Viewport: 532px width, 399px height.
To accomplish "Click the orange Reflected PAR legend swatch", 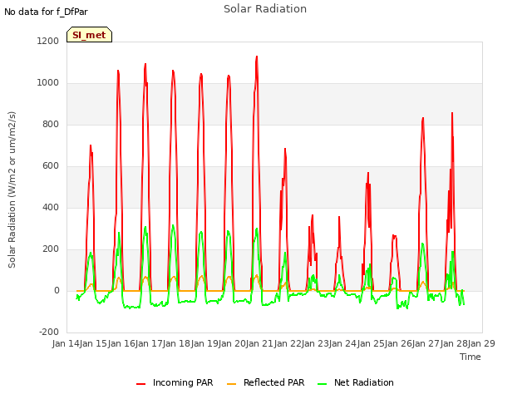I will click(231, 384).
